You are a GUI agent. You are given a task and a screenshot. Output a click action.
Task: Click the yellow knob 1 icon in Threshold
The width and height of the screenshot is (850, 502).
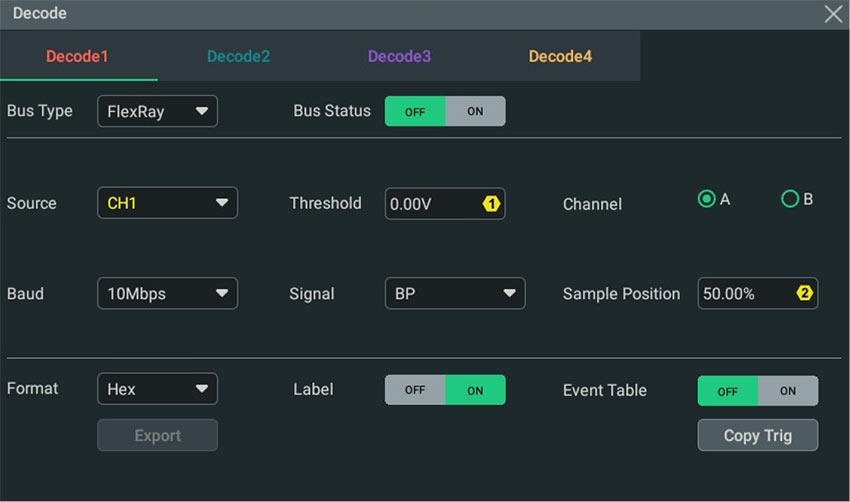491,204
